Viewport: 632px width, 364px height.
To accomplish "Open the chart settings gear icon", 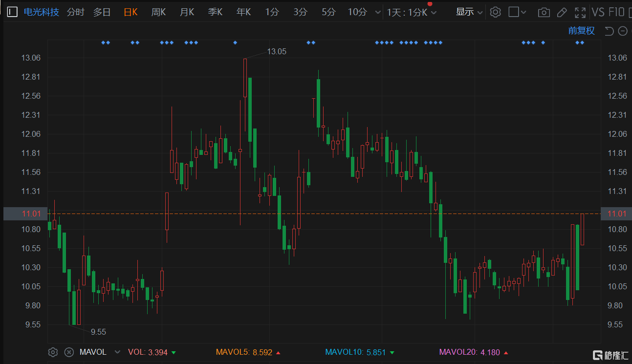I will (x=495, y=12).
